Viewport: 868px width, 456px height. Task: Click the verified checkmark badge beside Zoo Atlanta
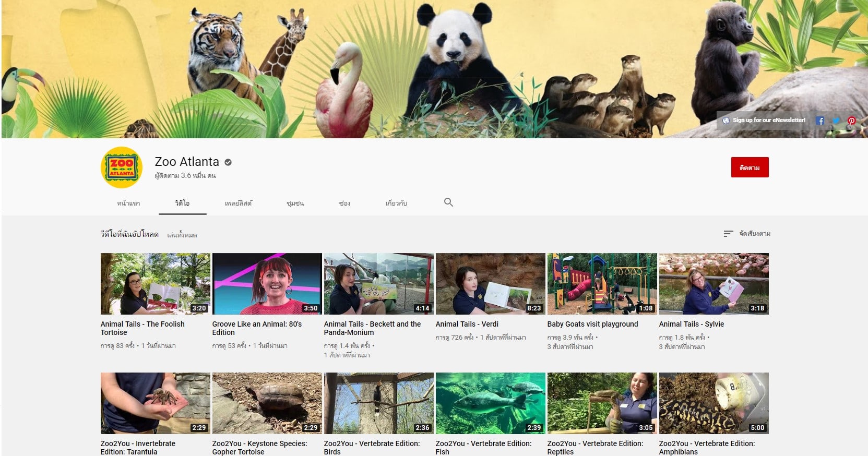click(x=228, y=162)
